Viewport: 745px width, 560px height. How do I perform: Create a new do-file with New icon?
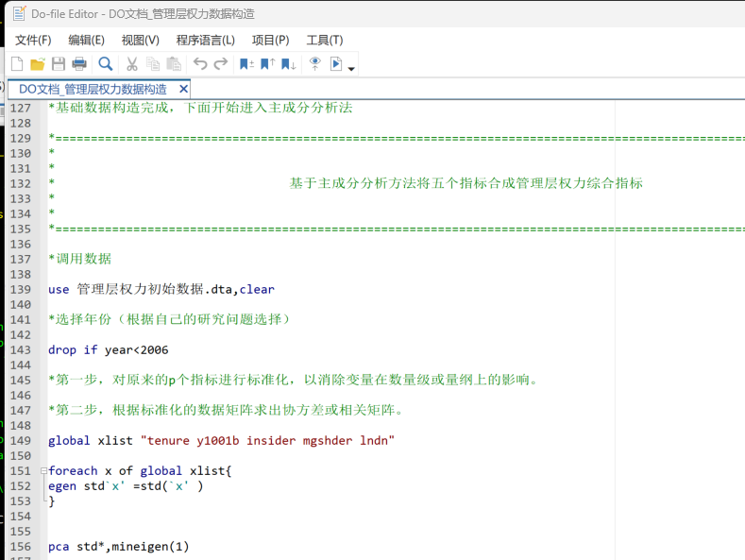tap(17, 63)
